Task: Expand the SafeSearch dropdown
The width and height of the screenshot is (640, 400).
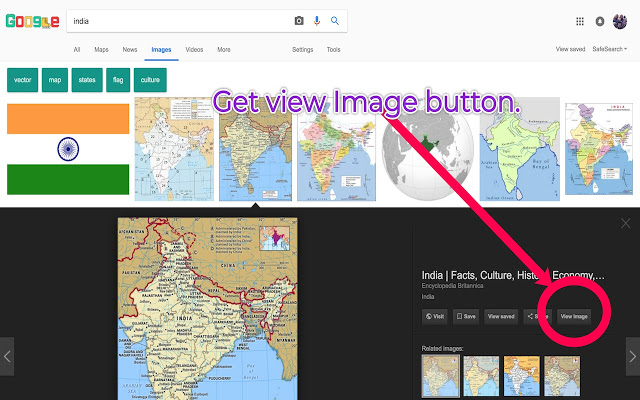Action: [x=609, y=49]
